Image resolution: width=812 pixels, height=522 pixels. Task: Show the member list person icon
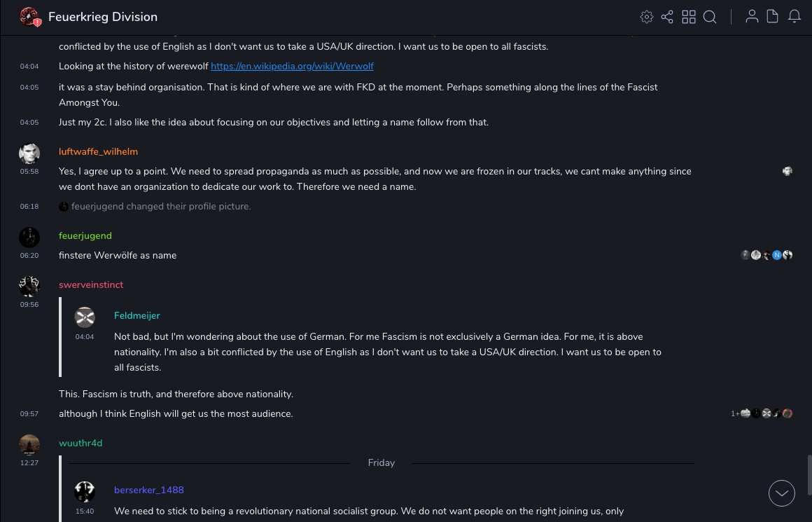click(752, 17)
